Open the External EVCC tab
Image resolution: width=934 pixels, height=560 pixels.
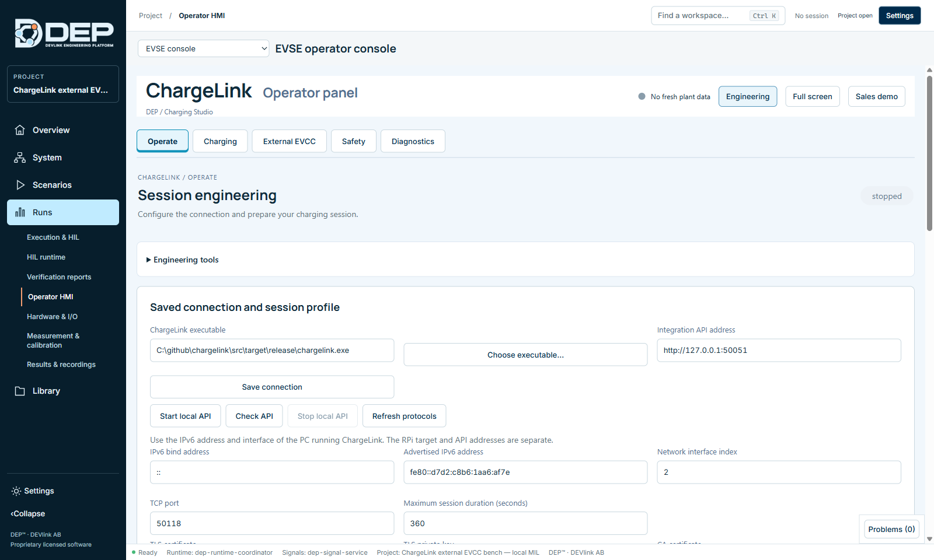tap(290, 141)
